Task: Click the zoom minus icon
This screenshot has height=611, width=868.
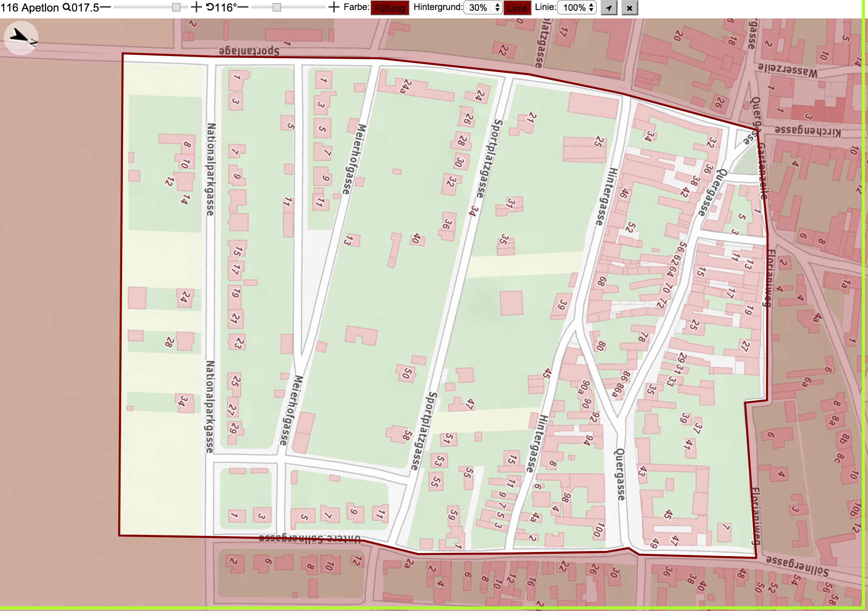Action: tap(106, 7)
